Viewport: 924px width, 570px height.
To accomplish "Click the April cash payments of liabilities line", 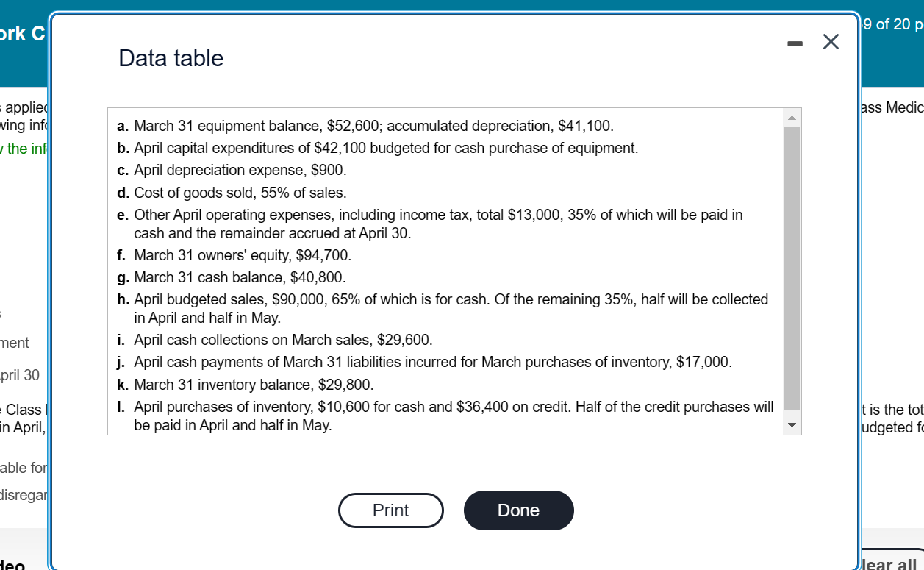I will (424, 362).
